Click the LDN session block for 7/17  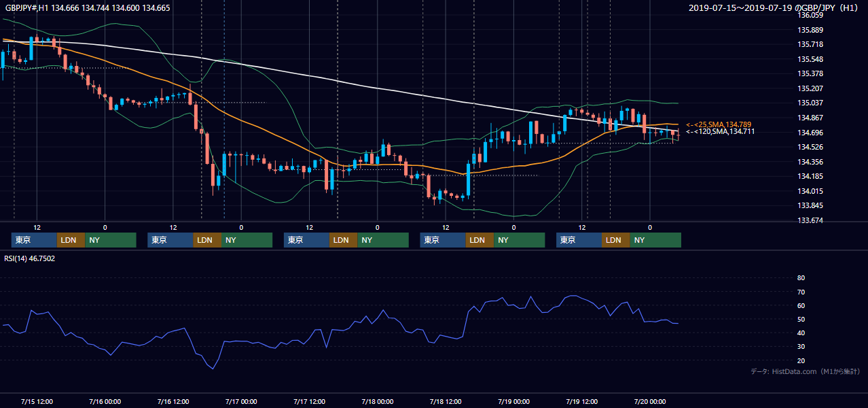pyautogui.click(x=343, y=240)
